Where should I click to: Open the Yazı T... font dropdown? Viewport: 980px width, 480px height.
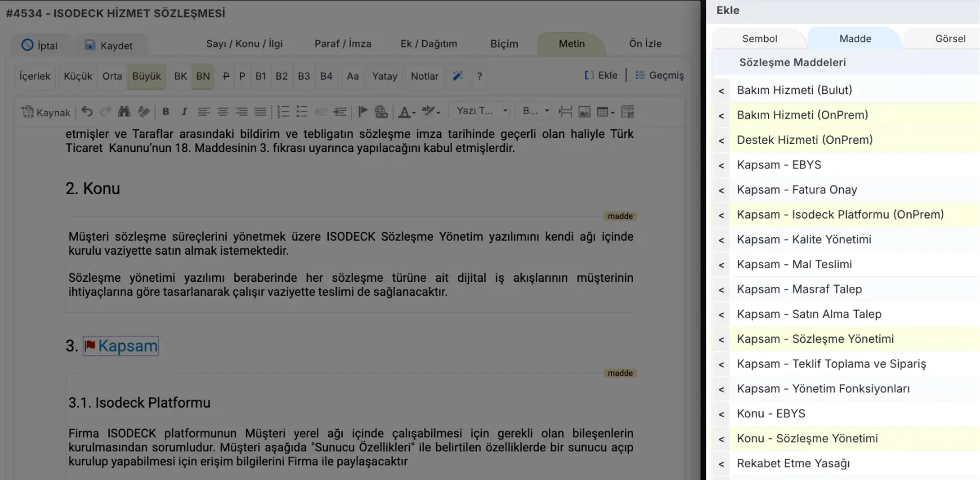coord(480,111)
